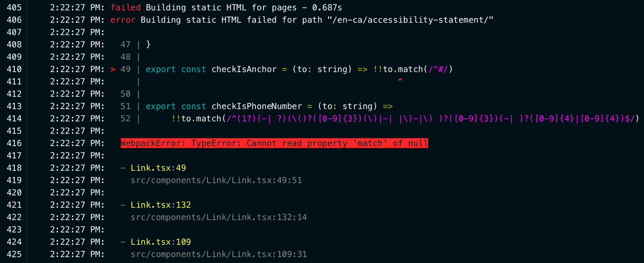
Task: Click line number 405
Action: coord(14,8)
